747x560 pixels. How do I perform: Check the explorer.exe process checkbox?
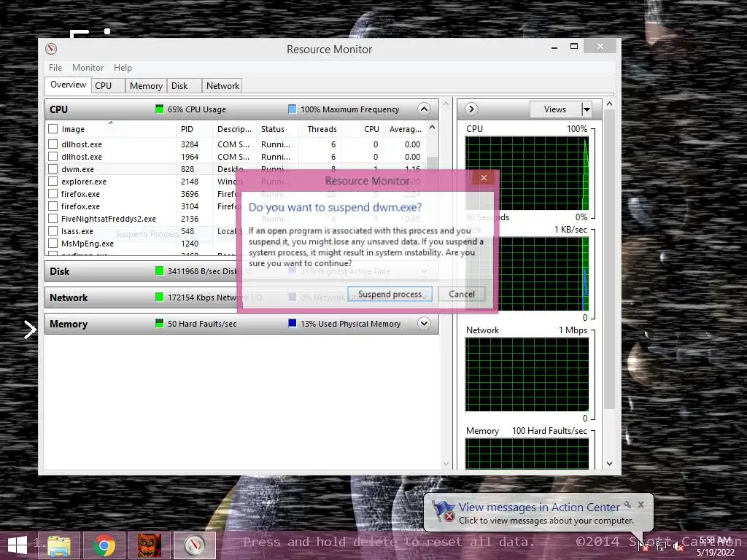[53, 181]
